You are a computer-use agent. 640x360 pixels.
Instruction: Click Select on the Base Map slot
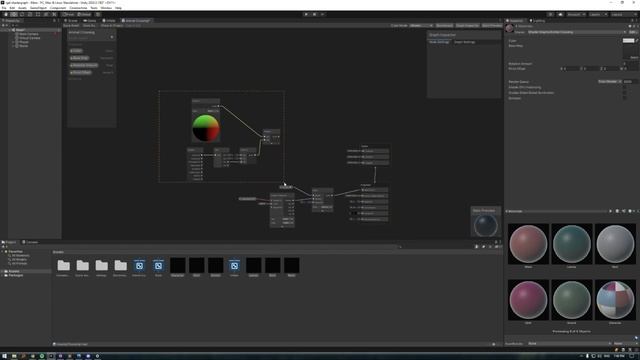634,58
